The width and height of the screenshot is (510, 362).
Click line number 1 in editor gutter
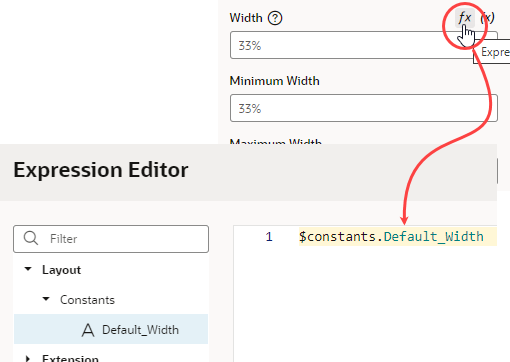pyautogui.click(x=269, y=237)
